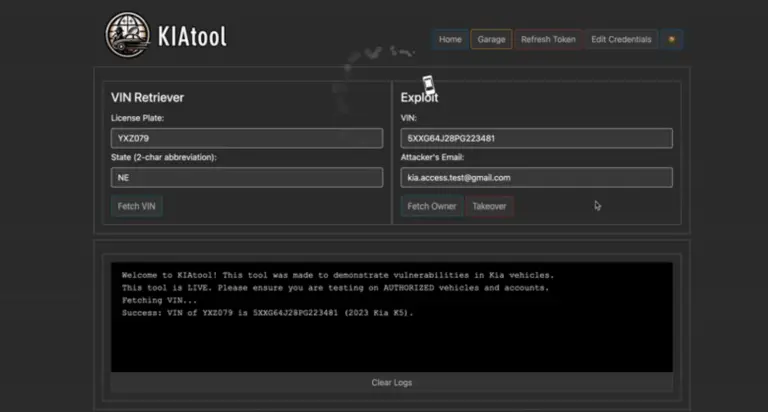The width and height of the screenshot is (768, 412).
Task: Click the Exploit heading
Action: [x=419, y=97]
